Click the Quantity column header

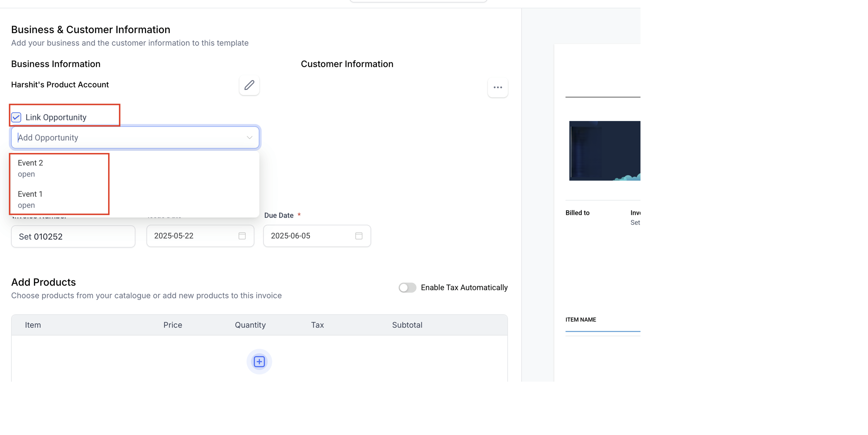pos(250,325)
